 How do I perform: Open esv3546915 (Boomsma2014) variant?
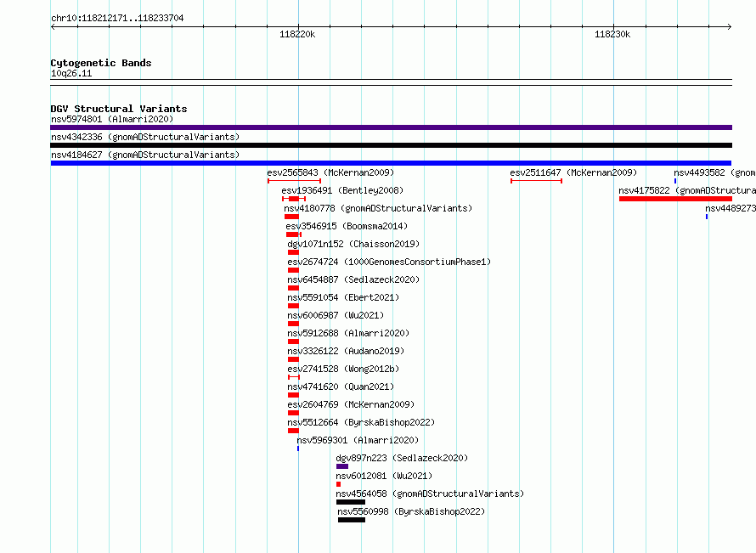(x=347, y=226)
